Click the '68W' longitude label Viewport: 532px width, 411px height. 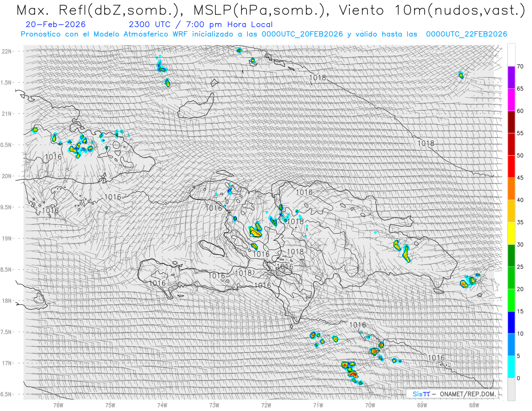474,405
